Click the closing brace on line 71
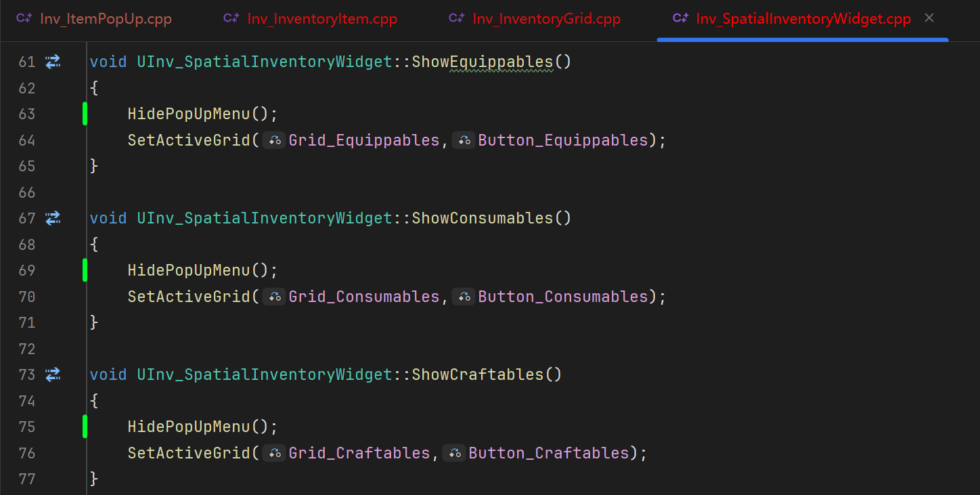 click(x=94, y=322)
